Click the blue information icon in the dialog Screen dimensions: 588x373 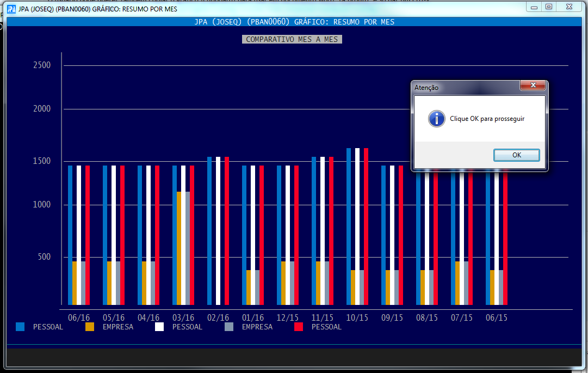coord(436,119)
